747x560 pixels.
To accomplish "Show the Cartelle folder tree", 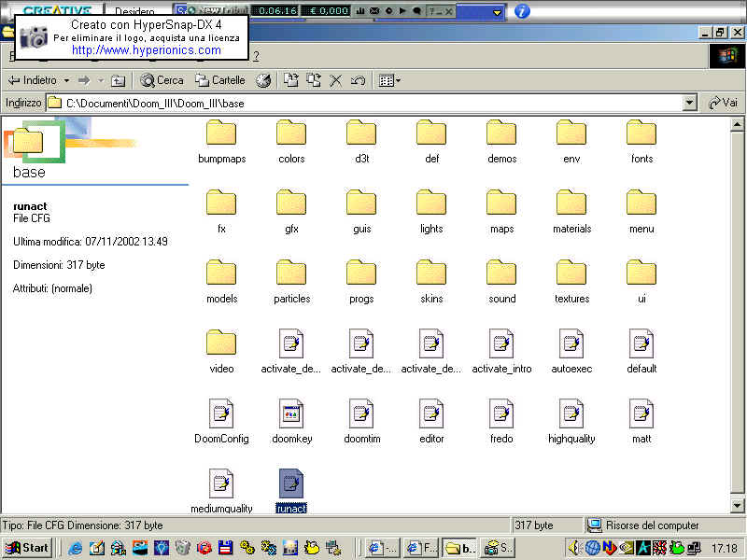I will [x=220, y=80].
